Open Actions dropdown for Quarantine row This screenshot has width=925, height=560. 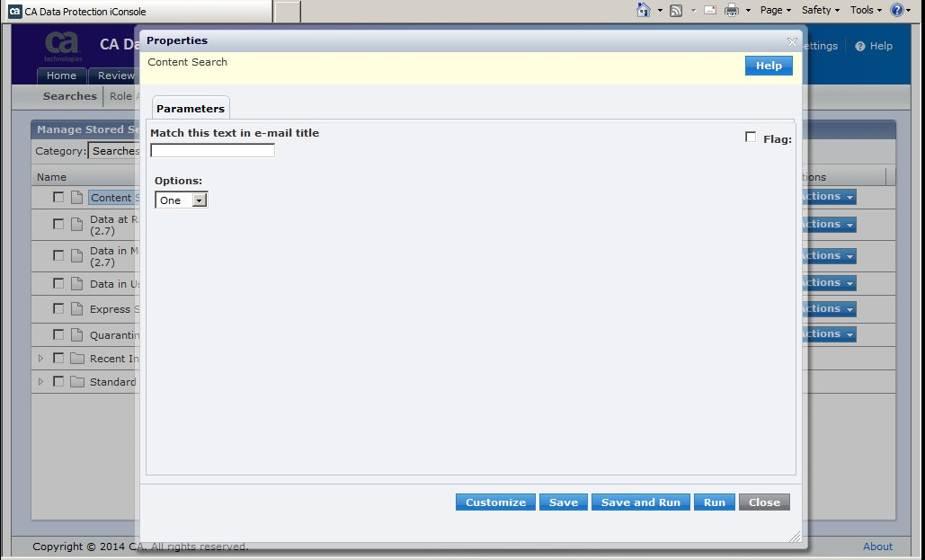point(828,334)
